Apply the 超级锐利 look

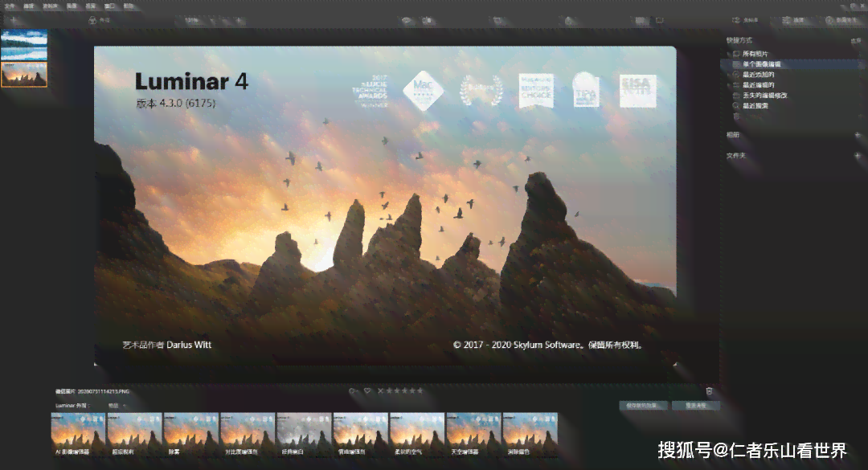[134, 435]
